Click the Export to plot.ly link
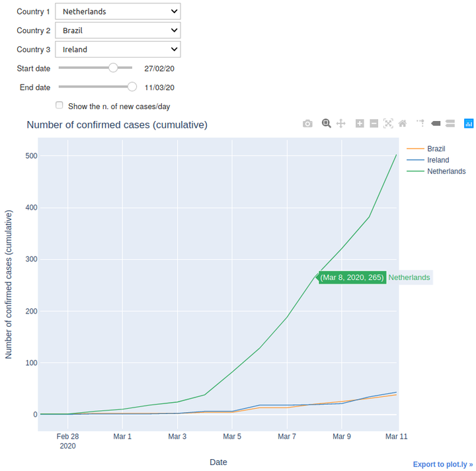 point(442,464)
